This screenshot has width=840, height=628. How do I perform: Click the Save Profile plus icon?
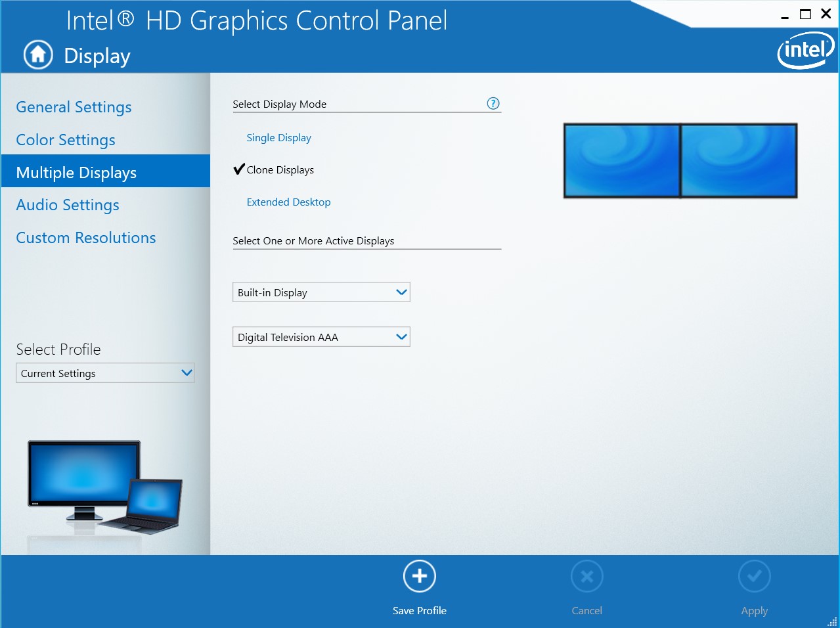[419, 575]
